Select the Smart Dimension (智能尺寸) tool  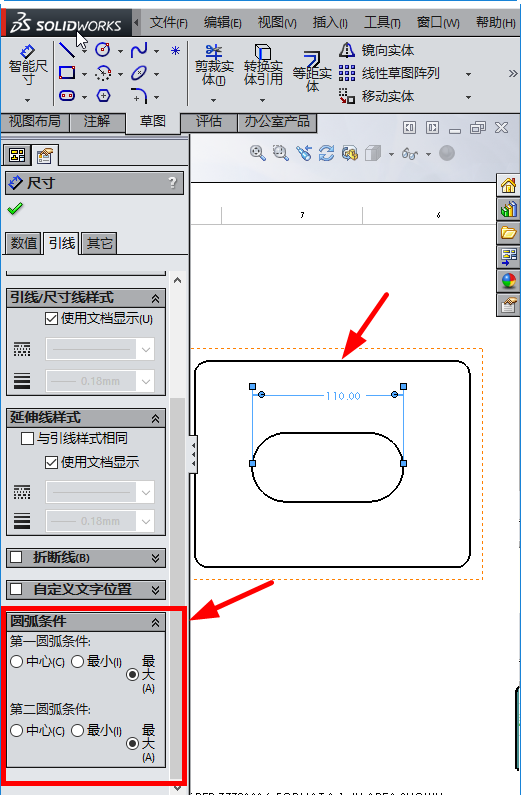[x=28, y=65]
